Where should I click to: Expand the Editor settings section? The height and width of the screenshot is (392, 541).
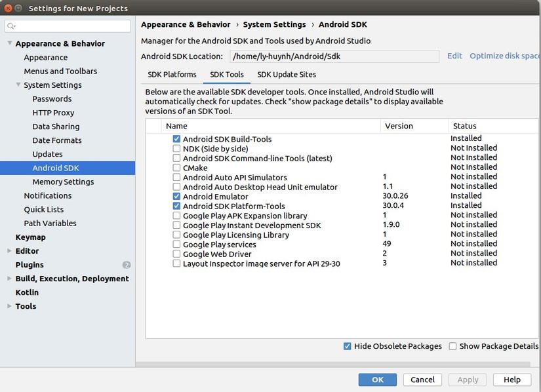pos(9,251)
